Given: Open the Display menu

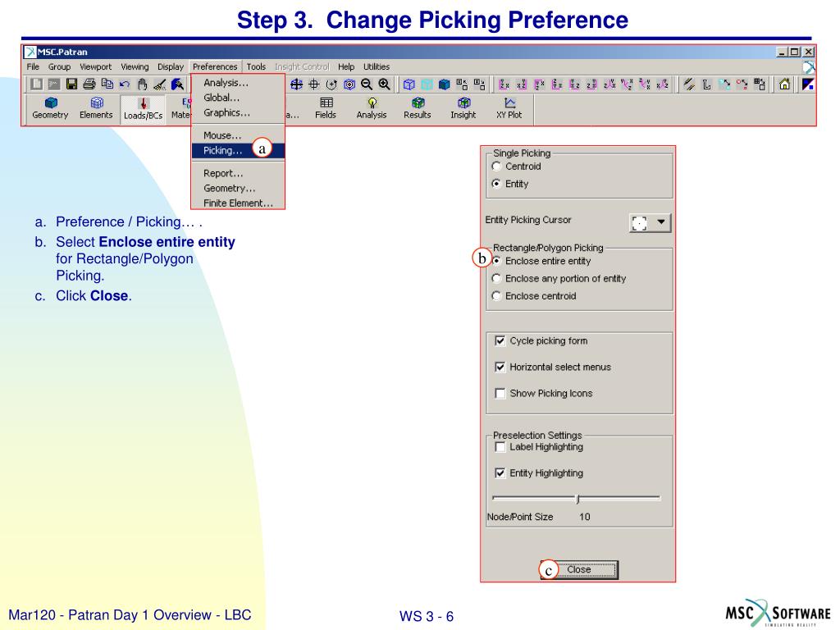Looking at the screenshot, I should coord(171,67).
